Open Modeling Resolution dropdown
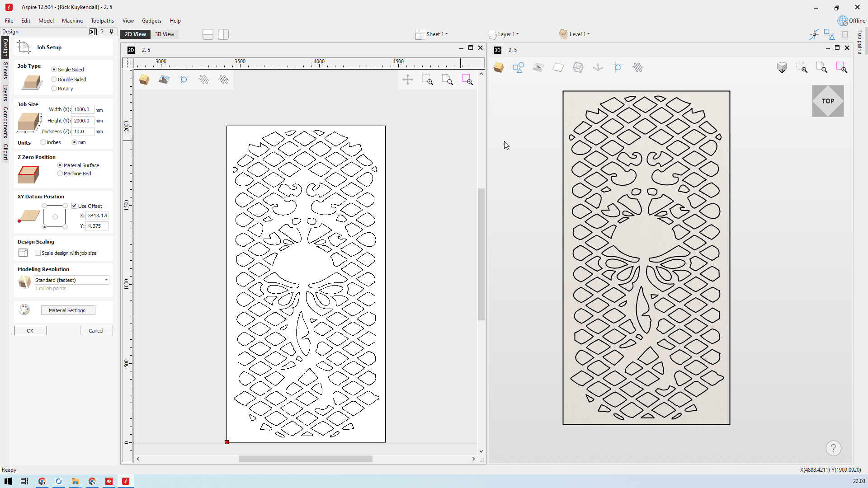 click(x=71, y=280)
